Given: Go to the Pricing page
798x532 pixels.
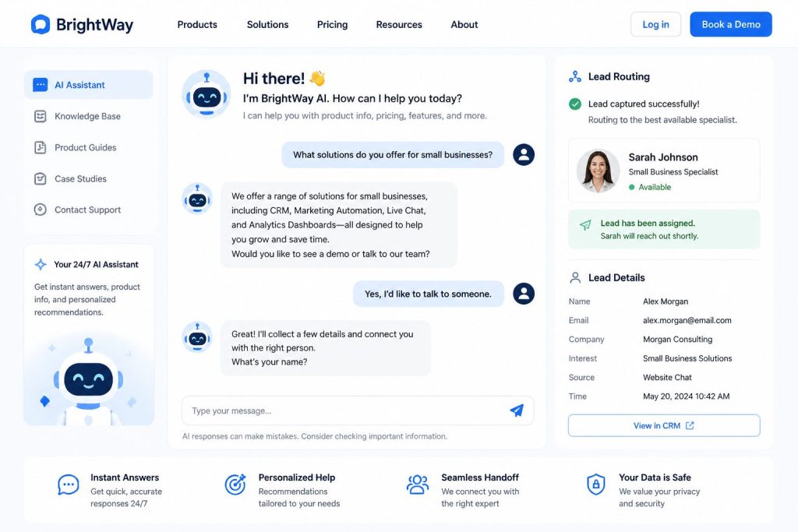Looking at the screenshot, I should 332,24.
